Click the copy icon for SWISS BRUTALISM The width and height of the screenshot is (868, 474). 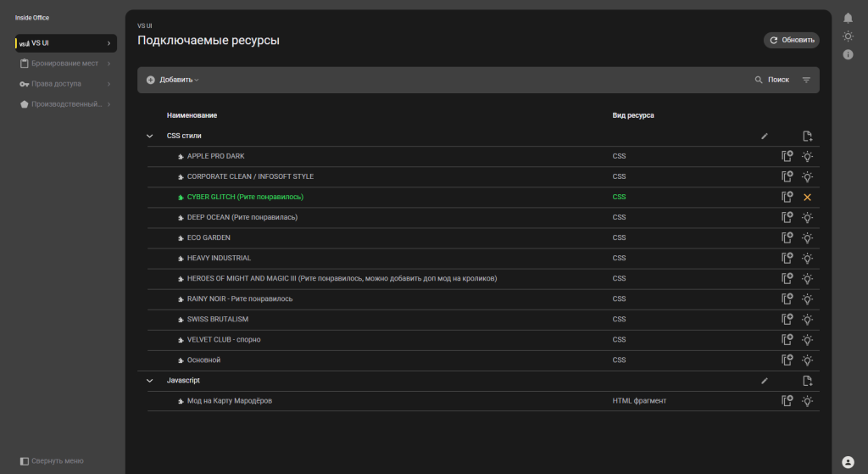pos(787,320)
